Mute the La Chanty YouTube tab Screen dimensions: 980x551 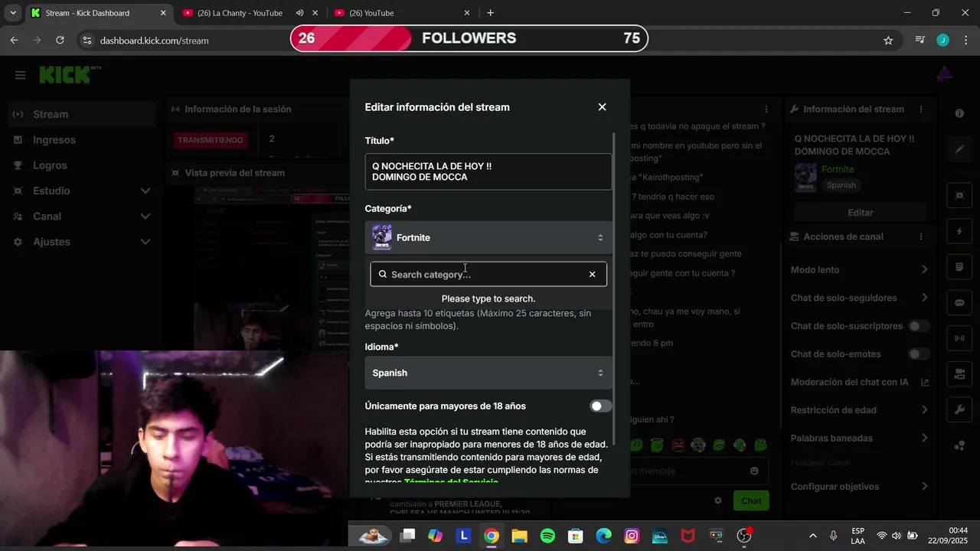click(x=299, y=13)
